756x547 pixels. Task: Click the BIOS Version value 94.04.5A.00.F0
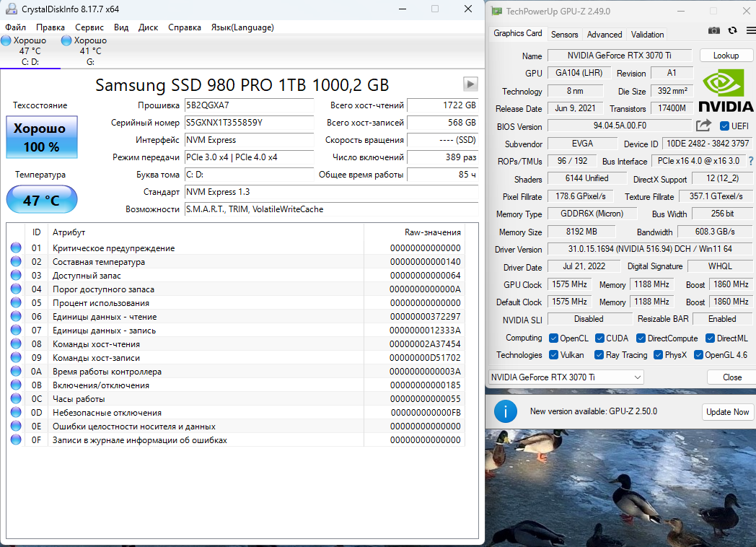(x=620, y=126)
